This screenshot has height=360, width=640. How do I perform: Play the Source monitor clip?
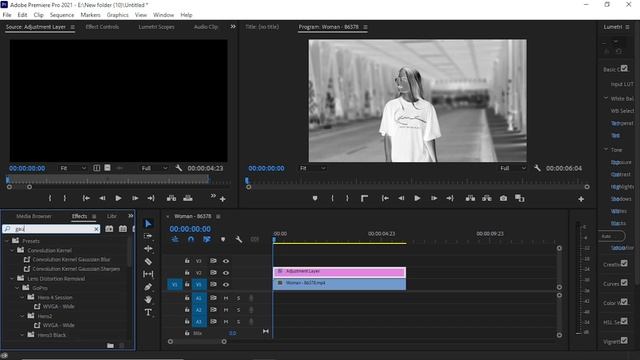click(118, 198)
